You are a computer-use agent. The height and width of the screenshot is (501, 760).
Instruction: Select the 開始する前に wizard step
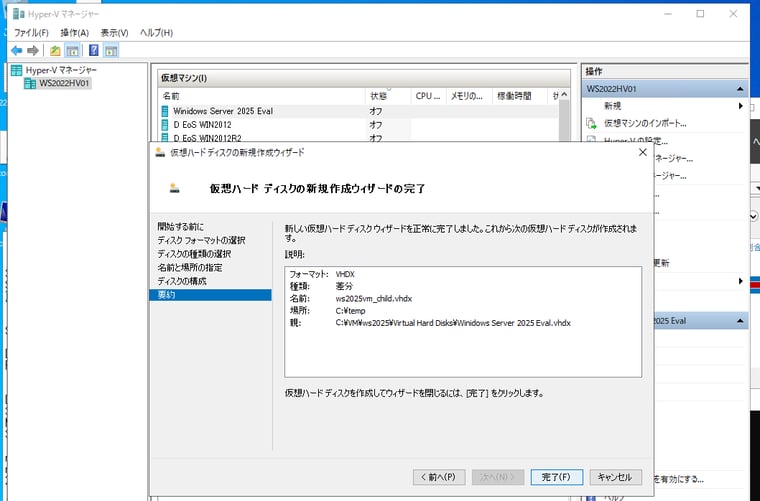pos(181,226)
